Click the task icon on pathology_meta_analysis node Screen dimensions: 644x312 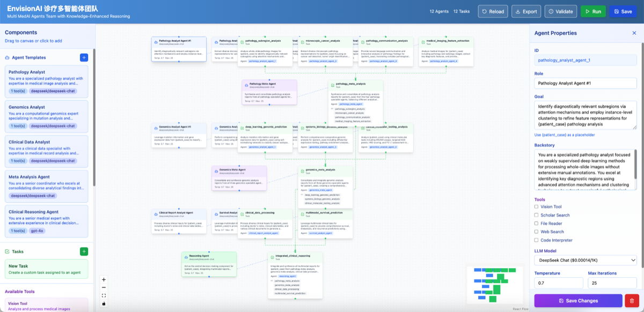click(x=333, y=84)
